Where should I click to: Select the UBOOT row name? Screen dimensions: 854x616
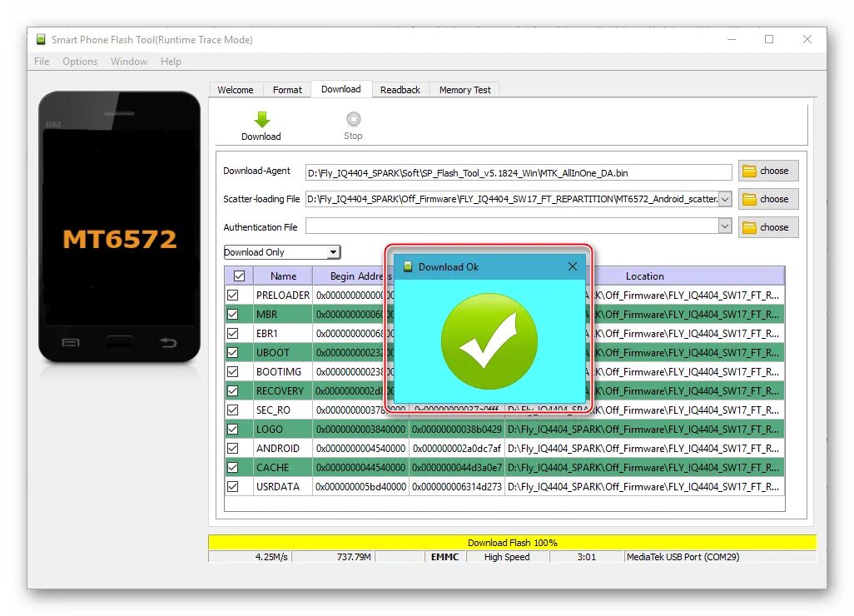[273, 352]
